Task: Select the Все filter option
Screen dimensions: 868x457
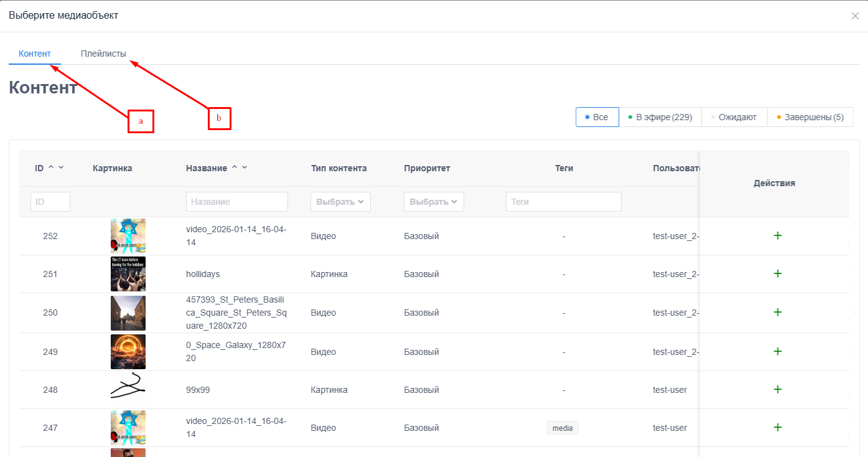Action: point(597,117)
